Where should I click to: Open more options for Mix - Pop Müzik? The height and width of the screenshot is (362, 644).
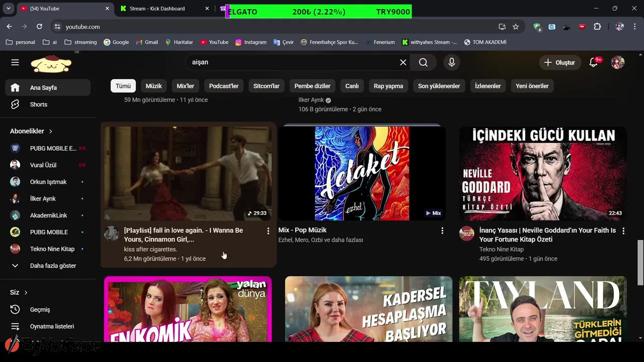pos(442,231)
